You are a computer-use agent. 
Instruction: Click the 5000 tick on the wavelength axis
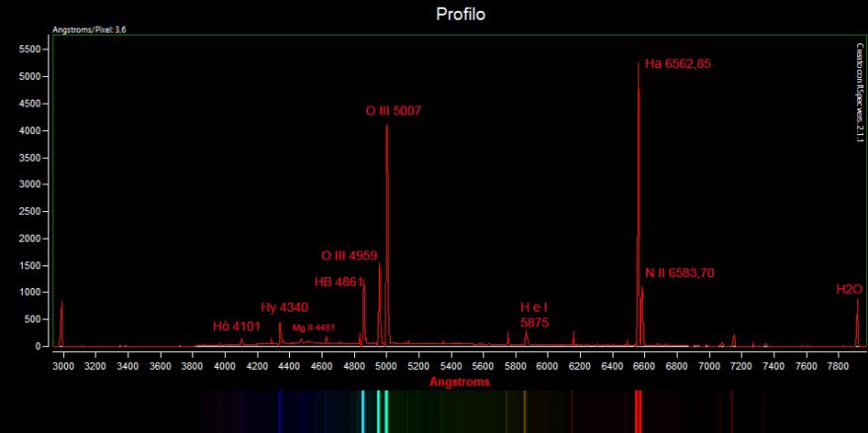pyautogui.click(x=387, y=365)
